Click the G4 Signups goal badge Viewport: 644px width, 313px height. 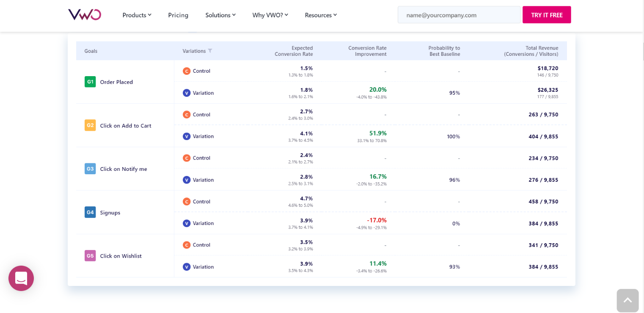pyautogui.click(x=90, y=212)
